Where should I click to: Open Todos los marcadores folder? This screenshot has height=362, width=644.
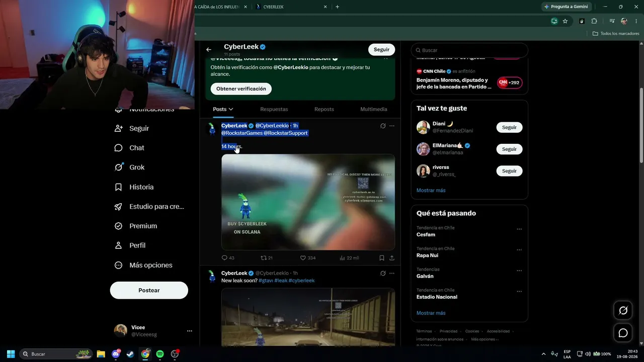[616, 34]
